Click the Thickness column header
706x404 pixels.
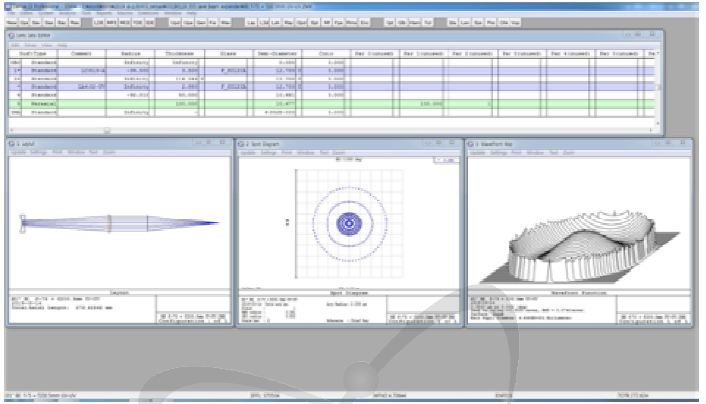tap(179, 54)
